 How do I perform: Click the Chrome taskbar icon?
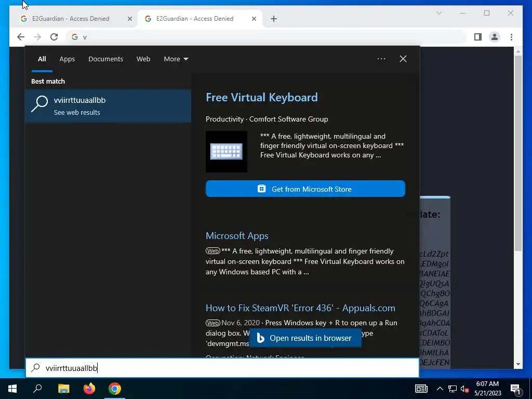pos(115,389)
